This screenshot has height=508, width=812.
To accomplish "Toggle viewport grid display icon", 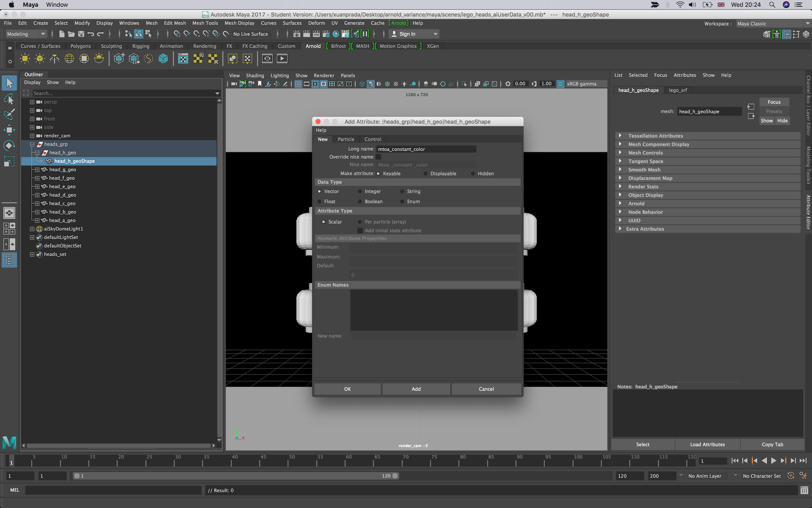I will [298, 84].
